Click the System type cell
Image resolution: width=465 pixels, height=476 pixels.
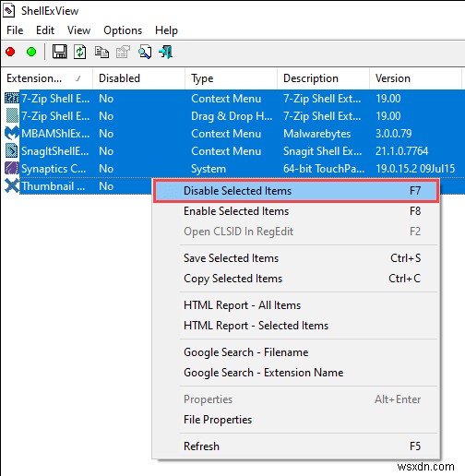(209, 169)
